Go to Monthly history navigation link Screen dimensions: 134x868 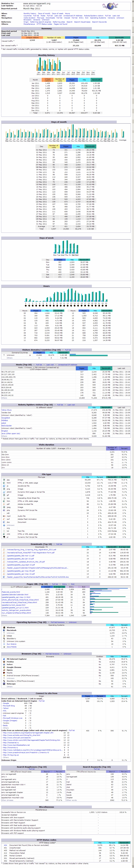[x=30, y=13]
